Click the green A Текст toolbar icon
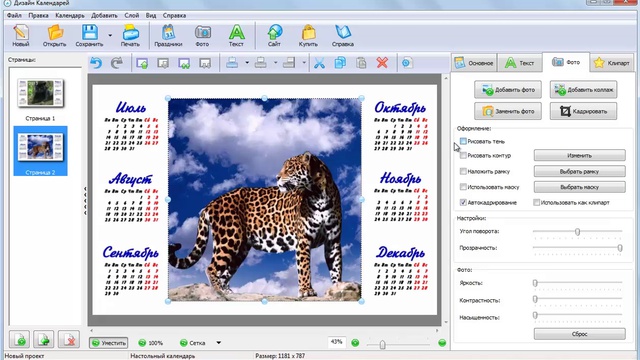The width and height of the screenshot is (640, 360). tap(236, 35)
